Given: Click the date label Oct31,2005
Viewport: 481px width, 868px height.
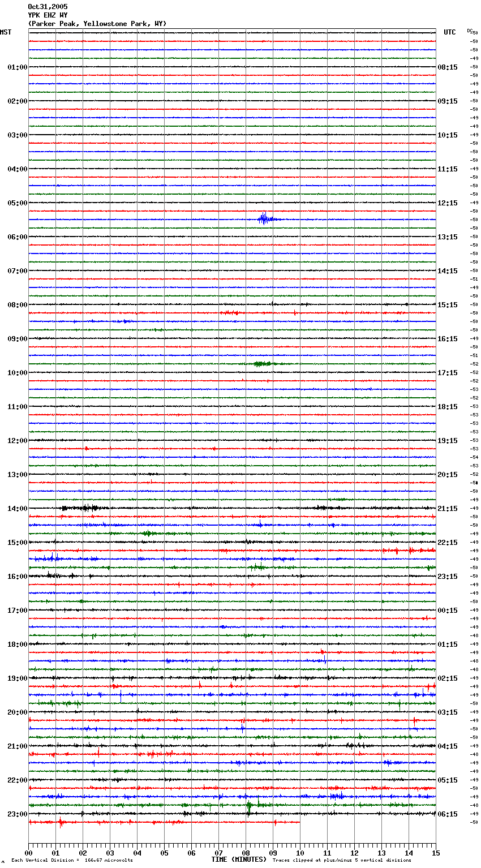Looking at the screenshot, I should (x=48, y=7).
